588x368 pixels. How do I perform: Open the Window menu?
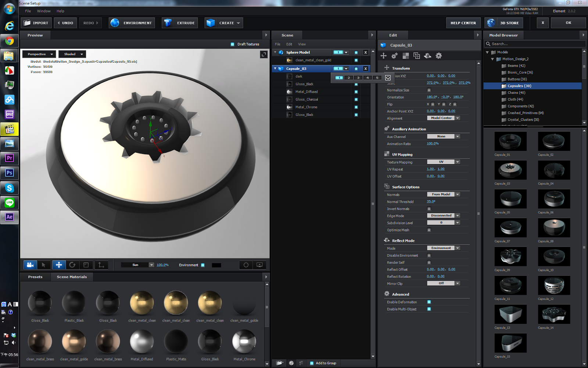(44, 11)
